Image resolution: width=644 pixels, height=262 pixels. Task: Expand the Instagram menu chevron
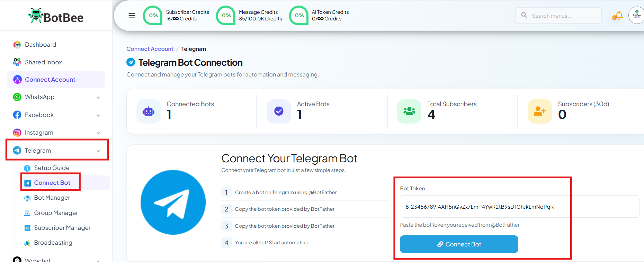pyautogui.click(x=98, y=133)
